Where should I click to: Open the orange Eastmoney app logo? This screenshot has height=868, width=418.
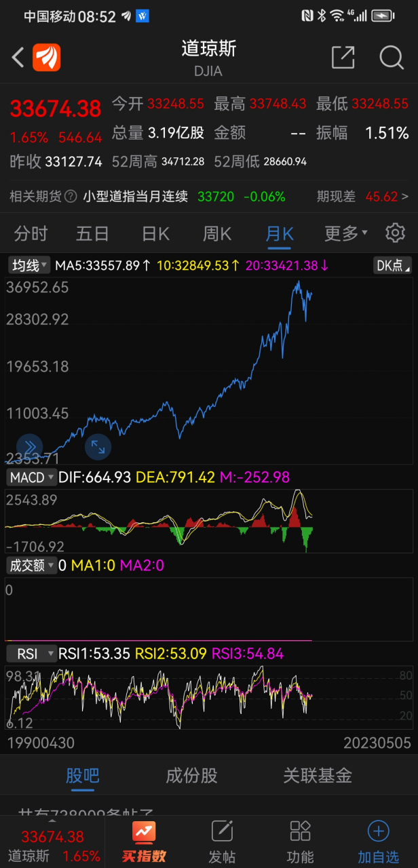tap(47, 58)
